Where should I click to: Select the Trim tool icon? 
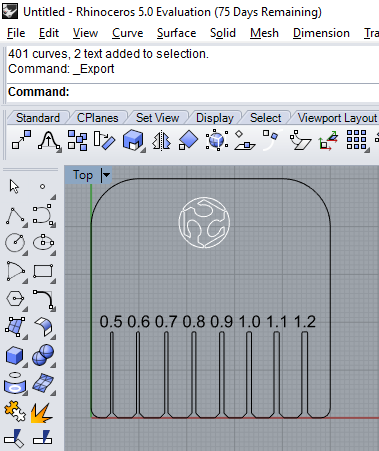(15, 438)
